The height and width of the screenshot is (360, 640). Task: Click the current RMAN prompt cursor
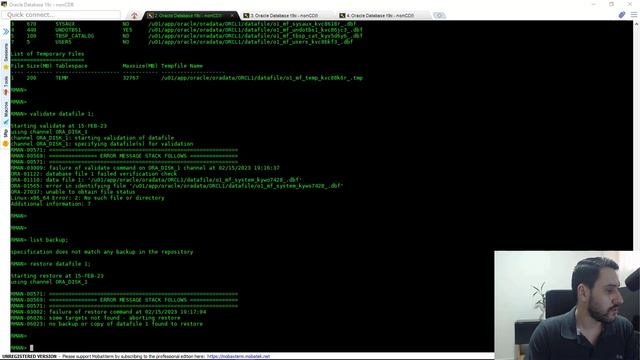point(31,348)
